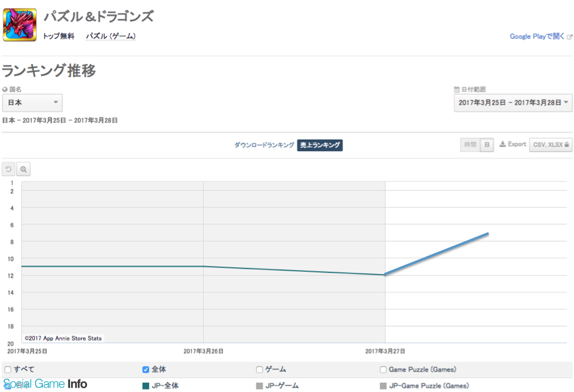Click the パズル&ドラゴンズ title text

pyautogui.click(x=99, y=16)
